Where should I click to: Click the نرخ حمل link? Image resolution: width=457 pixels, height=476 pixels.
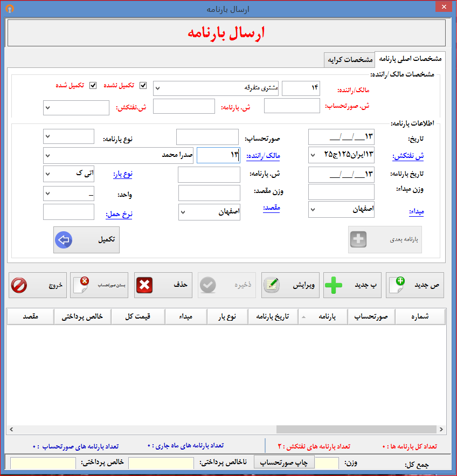(119, 215)
